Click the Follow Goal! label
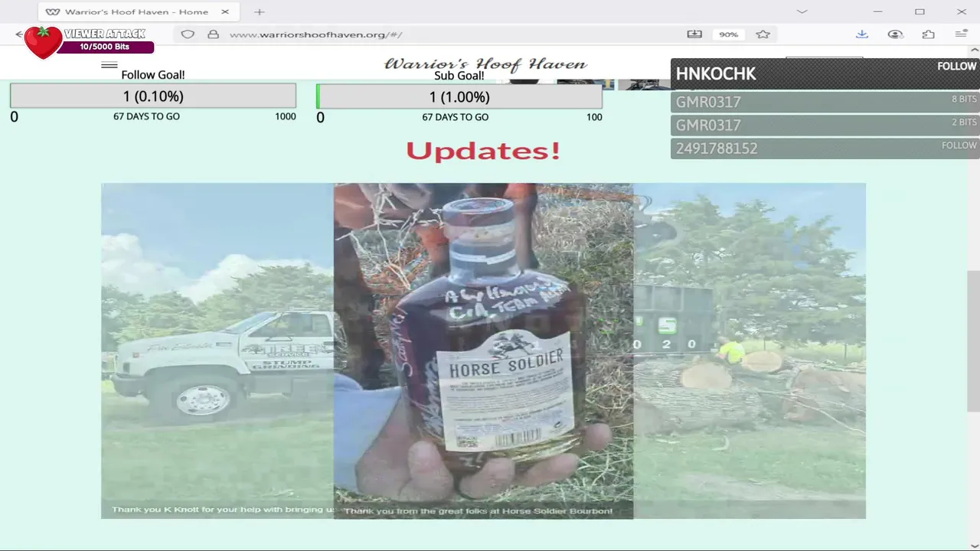 pyautogui.click(x=153, y=75)
